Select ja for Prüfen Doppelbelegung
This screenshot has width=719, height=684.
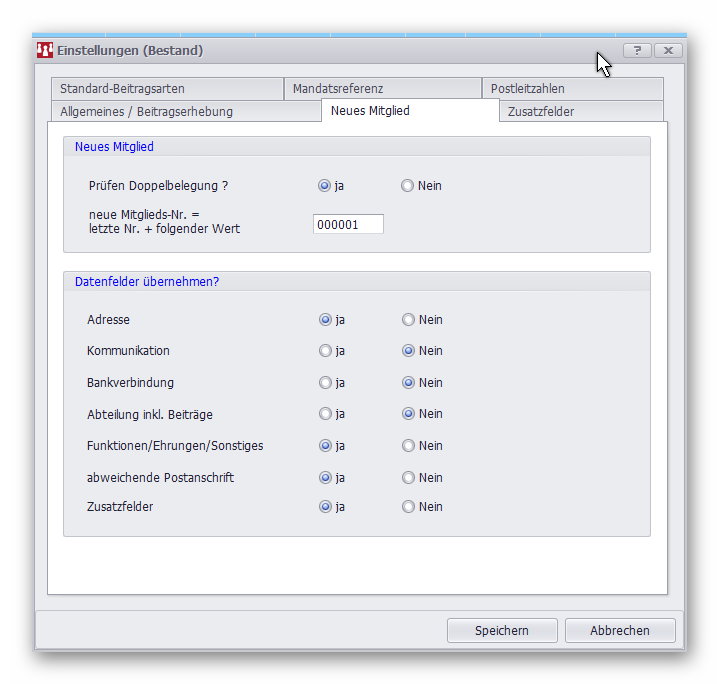tap(325, 186)
